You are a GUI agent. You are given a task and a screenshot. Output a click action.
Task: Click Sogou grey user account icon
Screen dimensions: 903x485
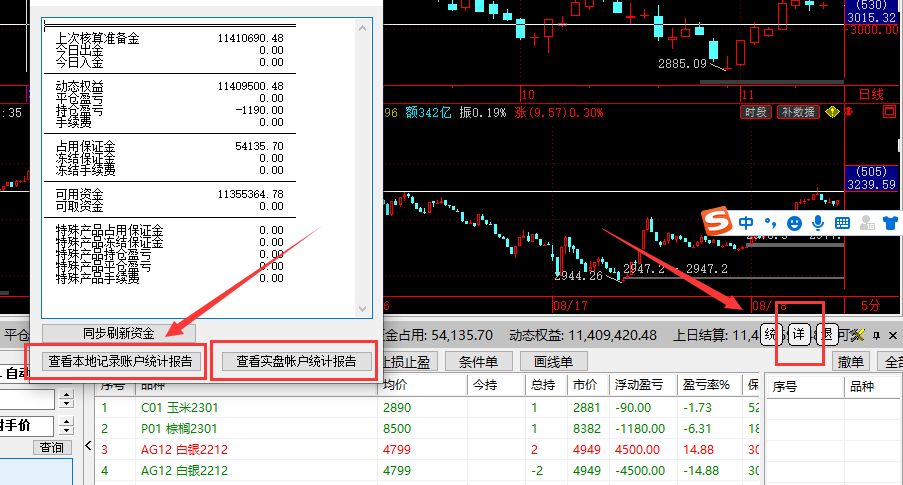(x=867, y=223)
